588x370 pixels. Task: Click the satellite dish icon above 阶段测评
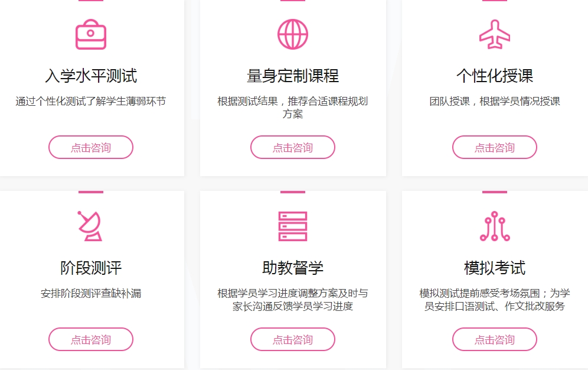pyautogui.click(x=90, y=226)
